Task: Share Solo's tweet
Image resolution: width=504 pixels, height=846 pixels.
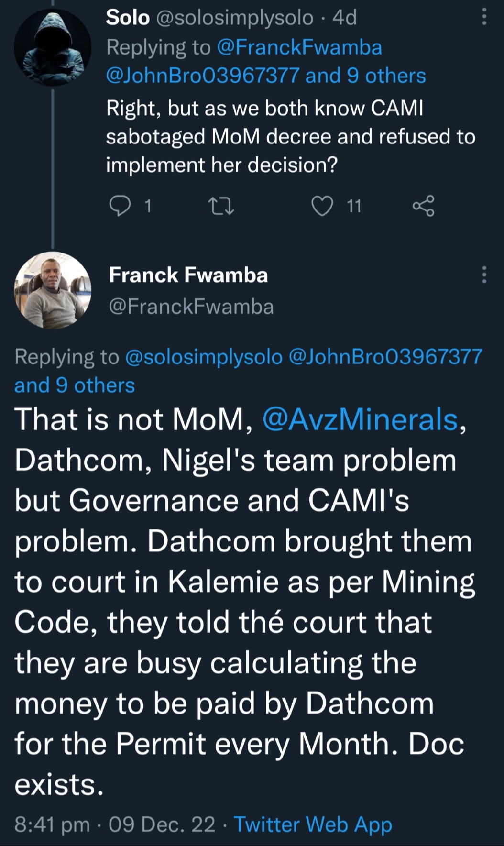Action: pyautogui.click(x=423, y=206)
